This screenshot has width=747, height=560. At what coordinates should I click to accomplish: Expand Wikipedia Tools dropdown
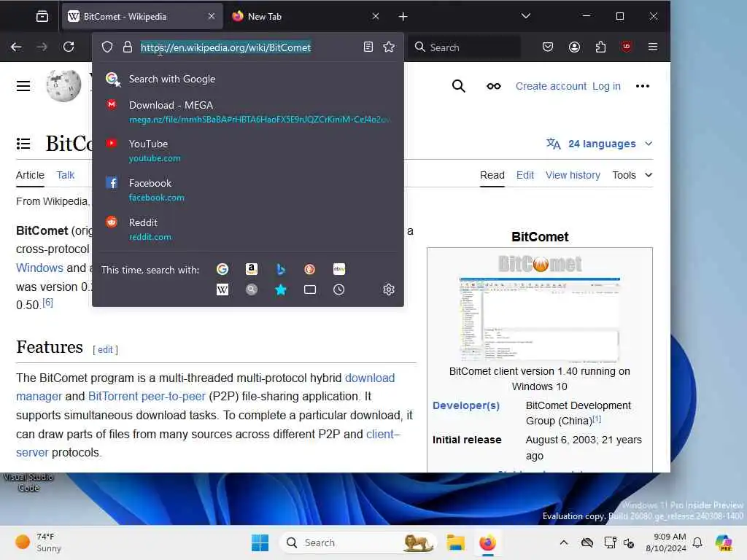pos(632,175)
